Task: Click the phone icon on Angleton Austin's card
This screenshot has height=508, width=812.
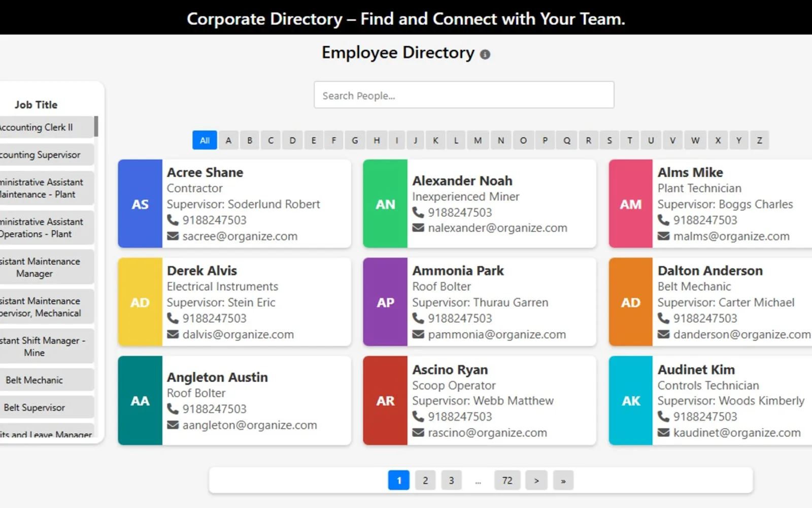Action: 173,409
